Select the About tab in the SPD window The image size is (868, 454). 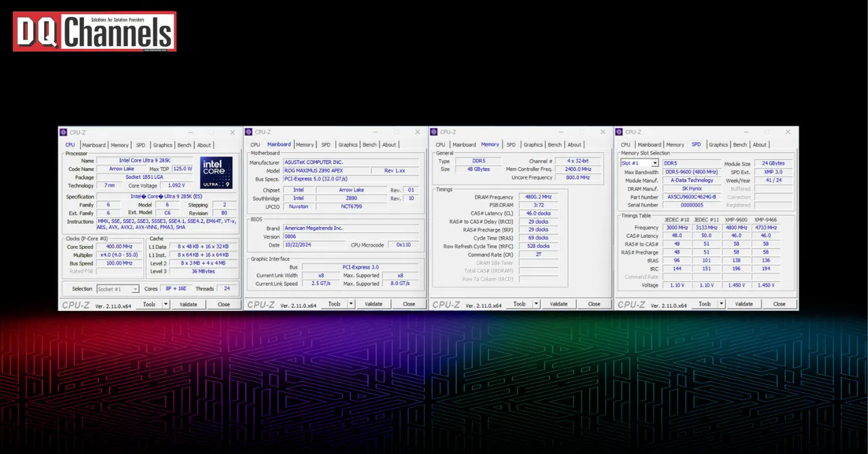[x=759, y=144]
